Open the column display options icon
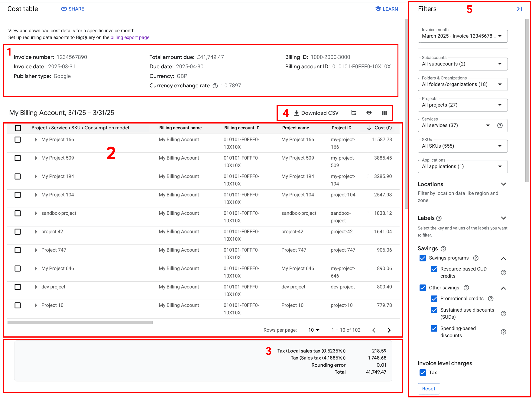This screenshot has height=398, width=532. [384, 113]
